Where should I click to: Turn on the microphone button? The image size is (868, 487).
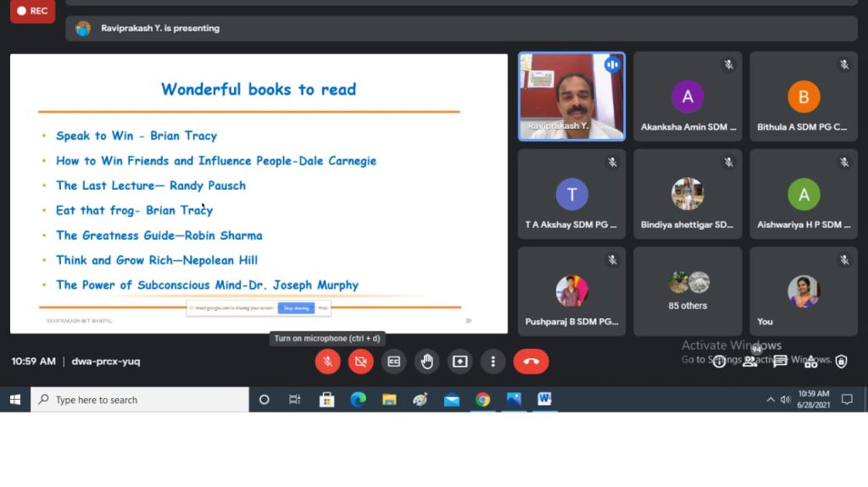tap(327, 362)
